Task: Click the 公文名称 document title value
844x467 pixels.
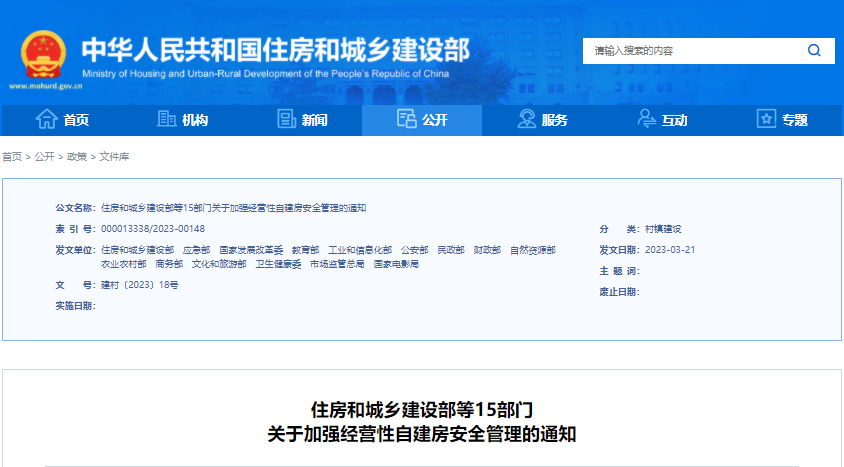Action: coord(234,208)
